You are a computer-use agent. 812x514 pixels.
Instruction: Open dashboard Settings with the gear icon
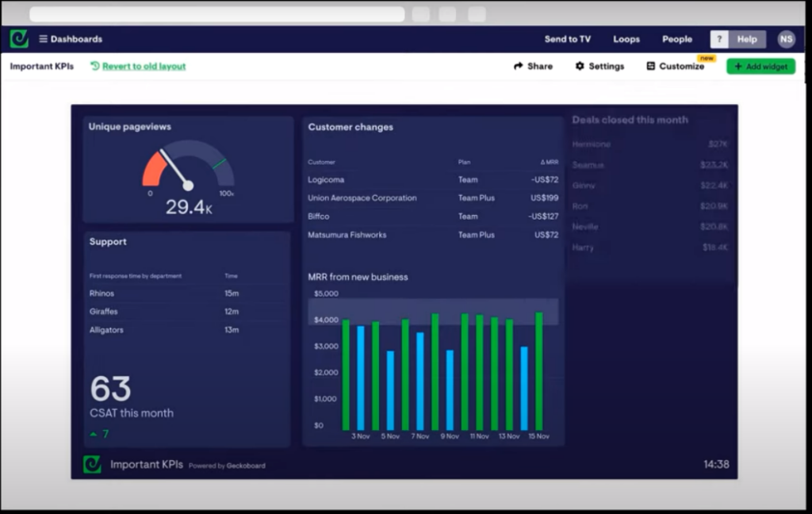point(578,66)
